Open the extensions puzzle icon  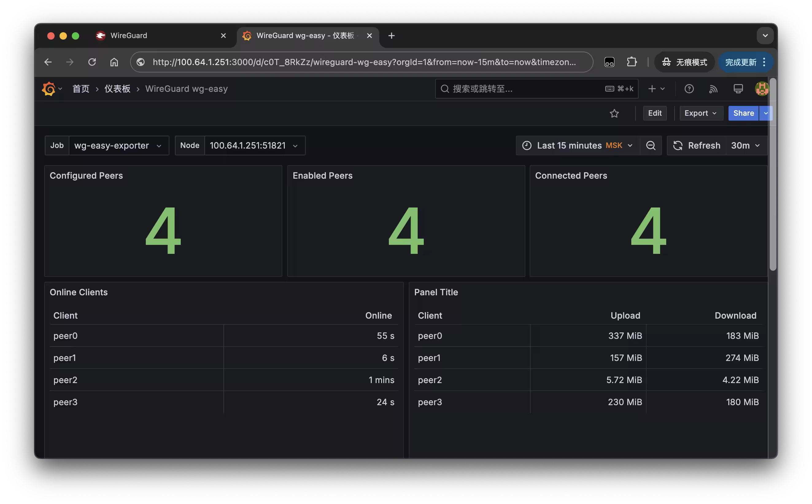click(632, 62)
